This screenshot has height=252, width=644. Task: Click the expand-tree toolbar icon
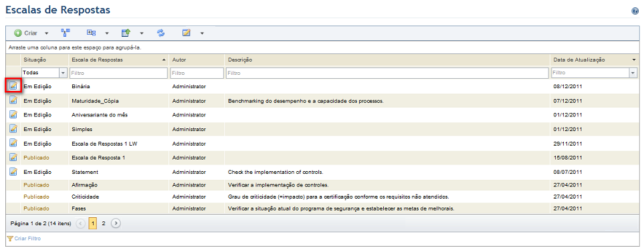tap(91, 33)
